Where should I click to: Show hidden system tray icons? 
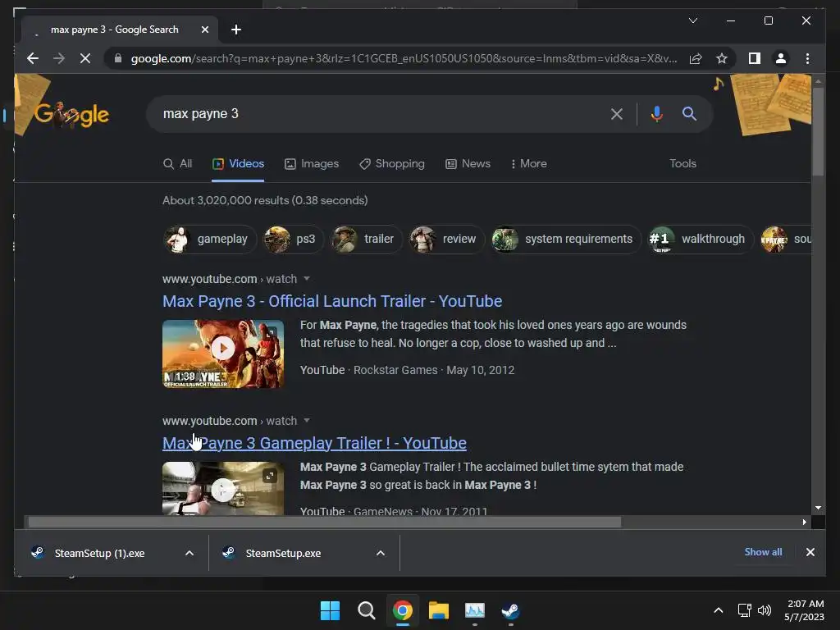tap(719, 610)
